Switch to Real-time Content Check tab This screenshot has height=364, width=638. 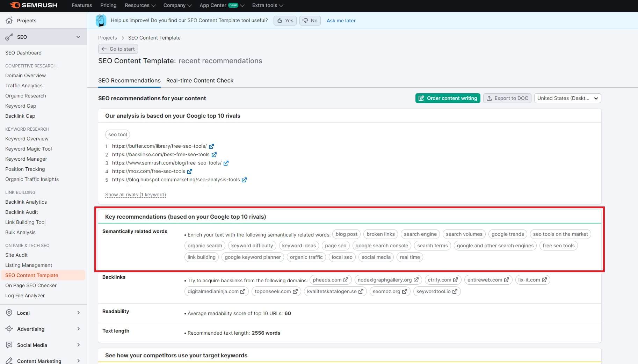click(x=200, y=80)
